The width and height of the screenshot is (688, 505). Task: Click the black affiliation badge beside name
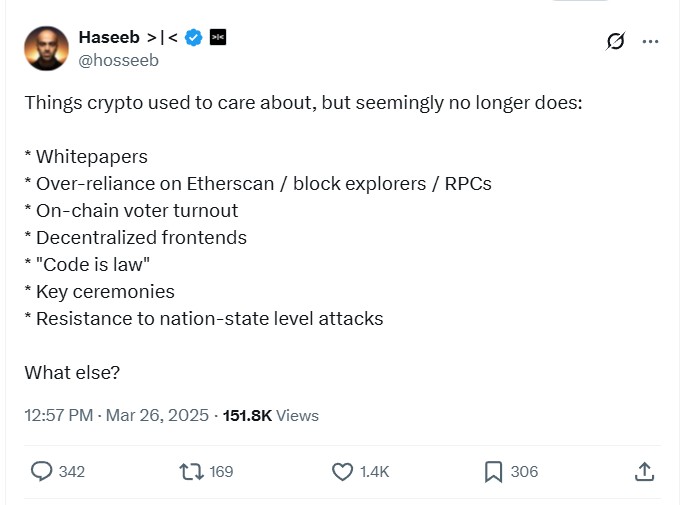pos(217,38)
